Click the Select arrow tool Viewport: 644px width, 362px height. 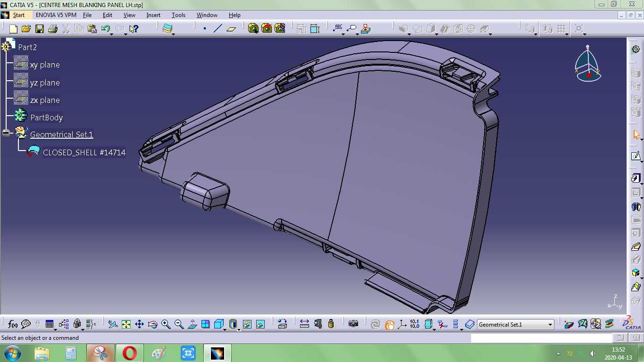point(636,135)
